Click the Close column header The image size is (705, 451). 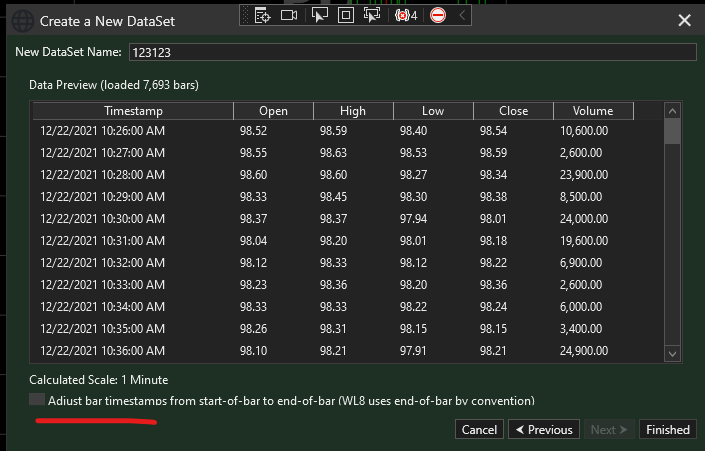(x=513, y=111)
